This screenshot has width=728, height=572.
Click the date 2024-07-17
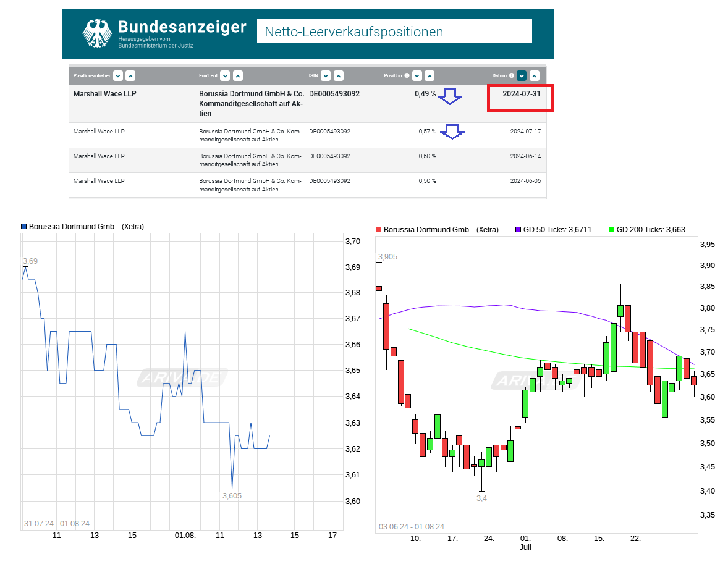pos(525,132)
